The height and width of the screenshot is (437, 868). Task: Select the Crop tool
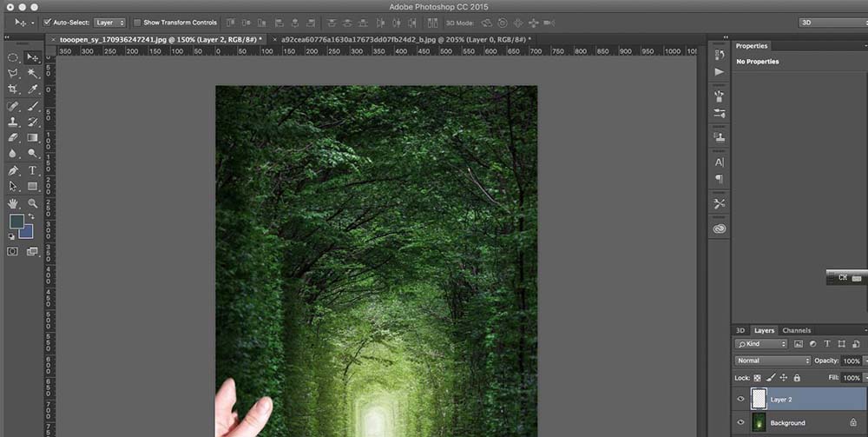(x=13, y=89)
